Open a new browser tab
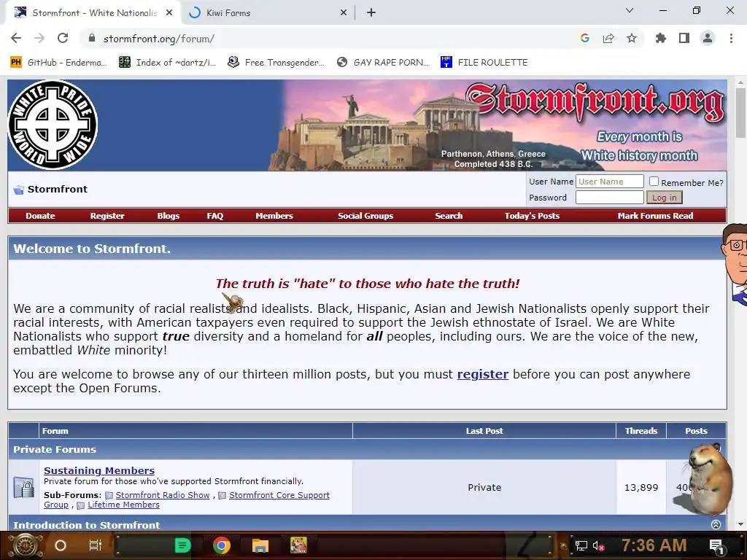This screenshot has width=747, height=560. tap(371, 13)
